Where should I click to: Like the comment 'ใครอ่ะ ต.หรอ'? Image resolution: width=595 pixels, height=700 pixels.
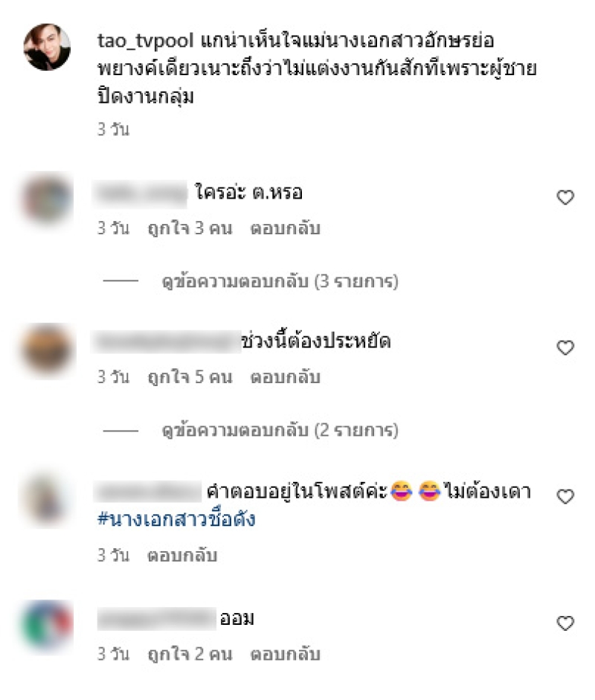point(565,197)
